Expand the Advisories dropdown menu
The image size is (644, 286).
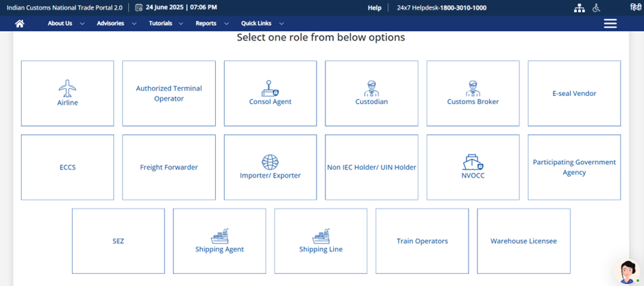point(116,23)
